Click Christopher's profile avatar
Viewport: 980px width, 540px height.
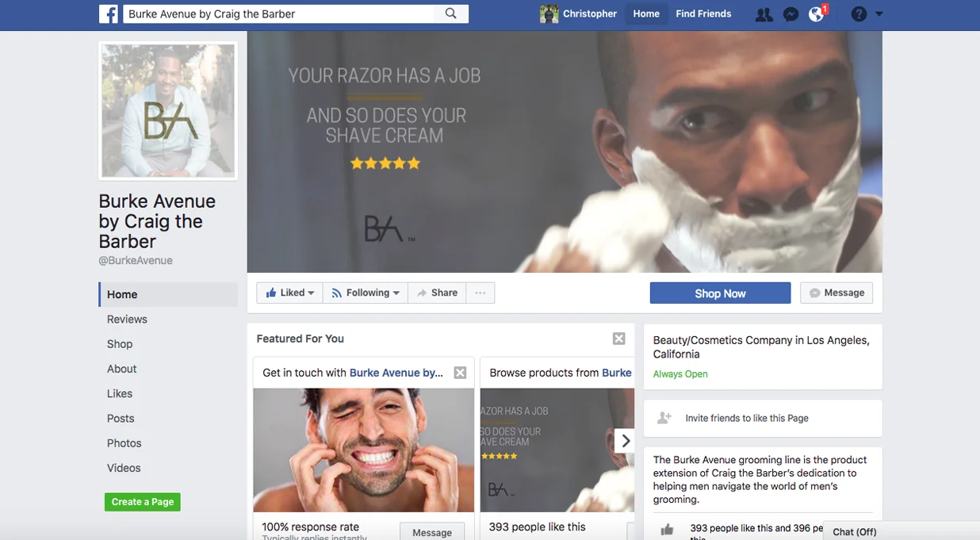[x=549, y=13]
